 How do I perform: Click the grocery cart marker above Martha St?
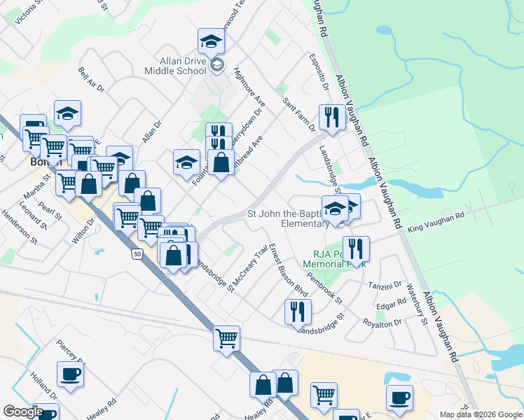click(67, 185)
